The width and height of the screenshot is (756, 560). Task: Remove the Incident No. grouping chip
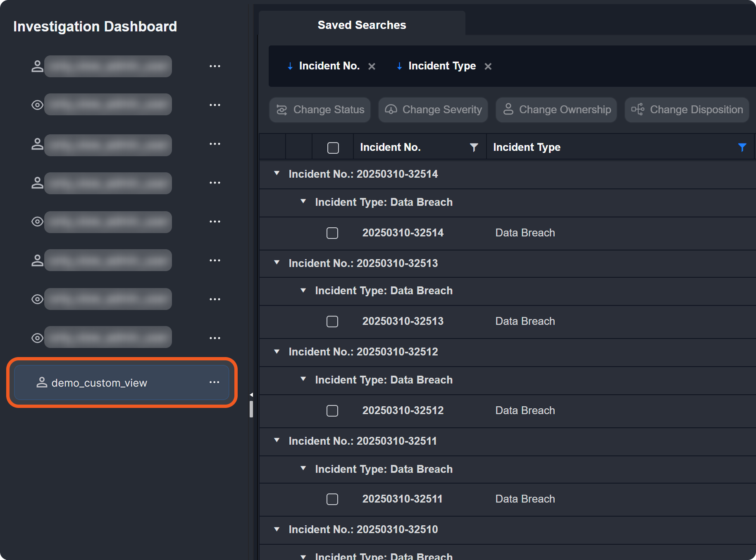click(372, 66)
